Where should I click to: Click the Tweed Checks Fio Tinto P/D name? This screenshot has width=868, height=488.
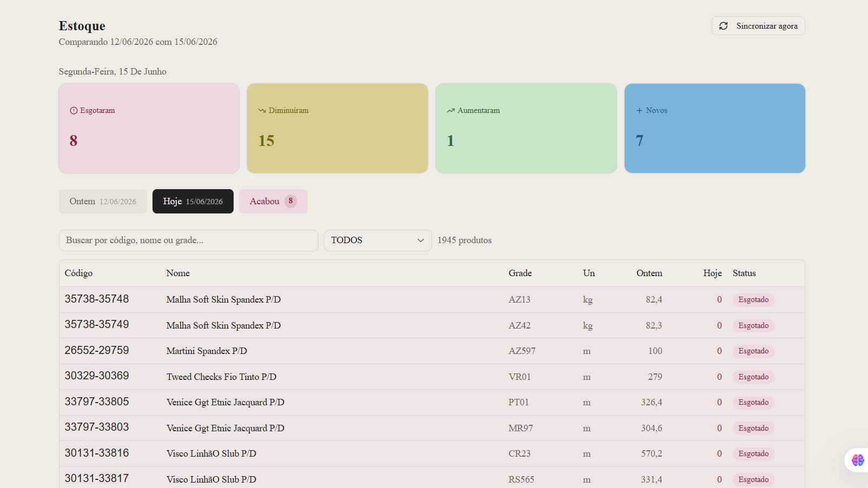(x=221, y=377)
